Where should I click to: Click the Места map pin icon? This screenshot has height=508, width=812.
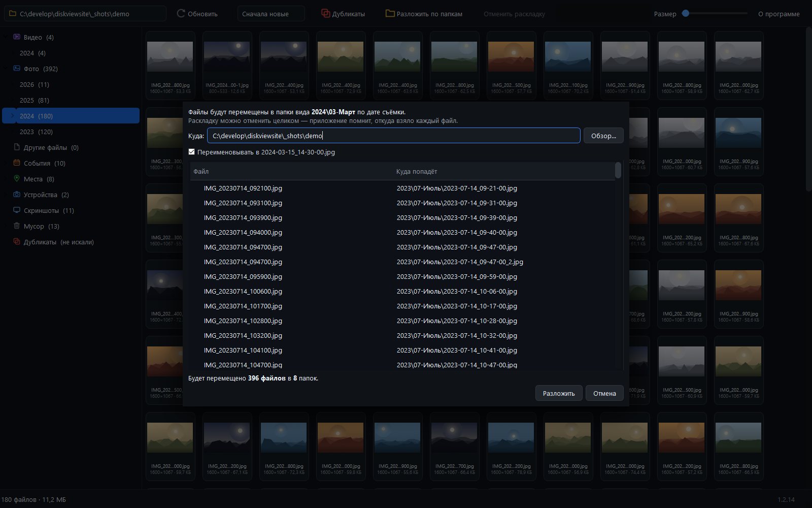coord(17,179)
